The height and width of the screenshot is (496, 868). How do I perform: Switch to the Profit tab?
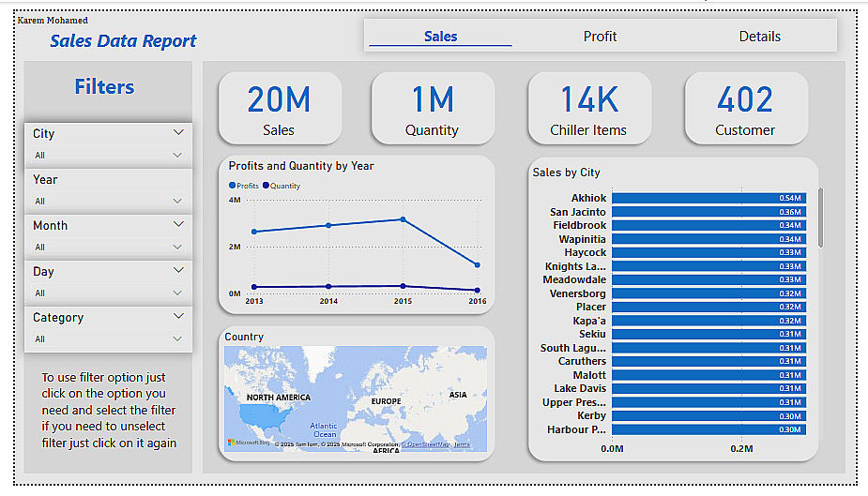(x=600, y=37)
